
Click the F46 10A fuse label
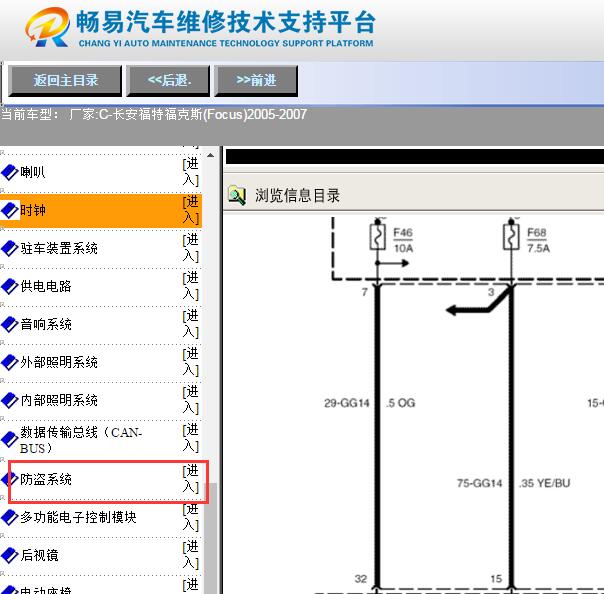(x=403, y=240)
